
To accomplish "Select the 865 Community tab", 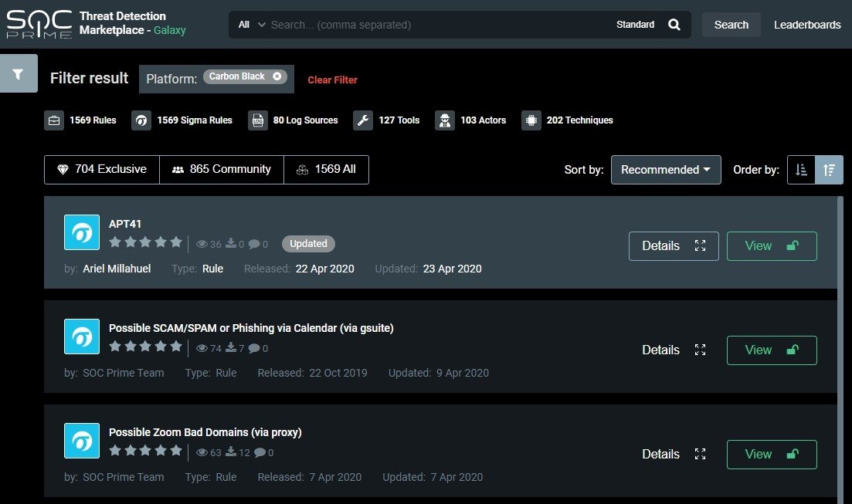I will [x=222, y=170].
